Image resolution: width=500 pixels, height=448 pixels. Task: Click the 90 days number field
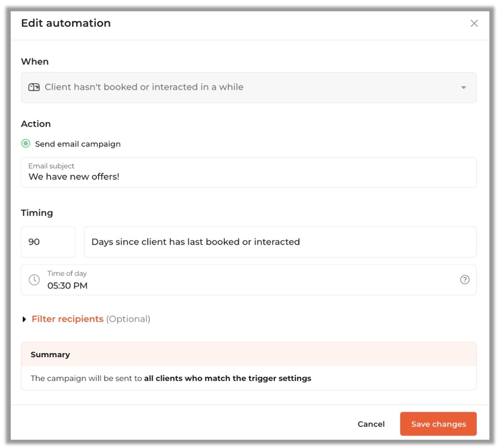point(48,242)
